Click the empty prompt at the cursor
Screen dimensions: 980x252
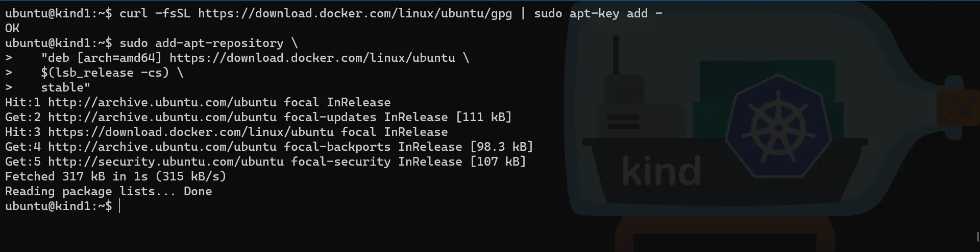(x=120, y=207)
